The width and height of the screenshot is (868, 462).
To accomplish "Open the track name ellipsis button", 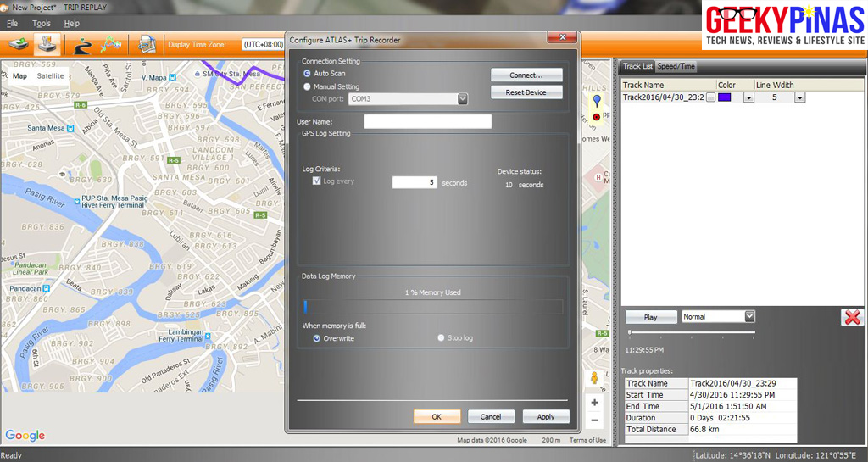I will [x=711, y=97].
